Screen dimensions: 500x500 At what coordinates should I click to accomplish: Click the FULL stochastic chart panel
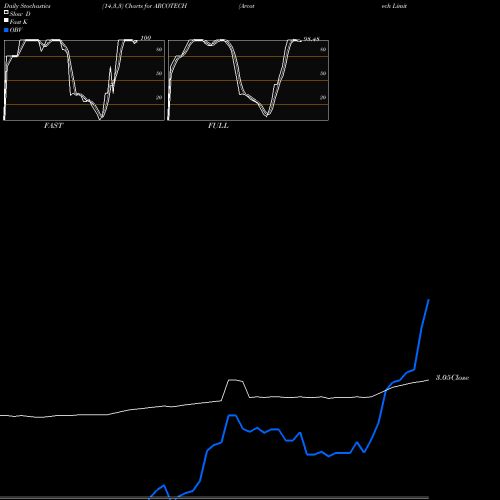coord(248,80)
